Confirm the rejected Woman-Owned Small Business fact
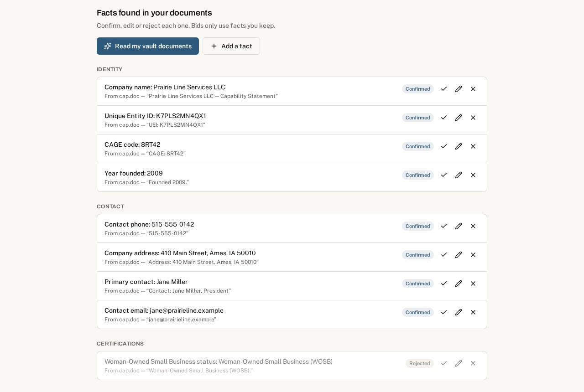 (x=444, y=363)
